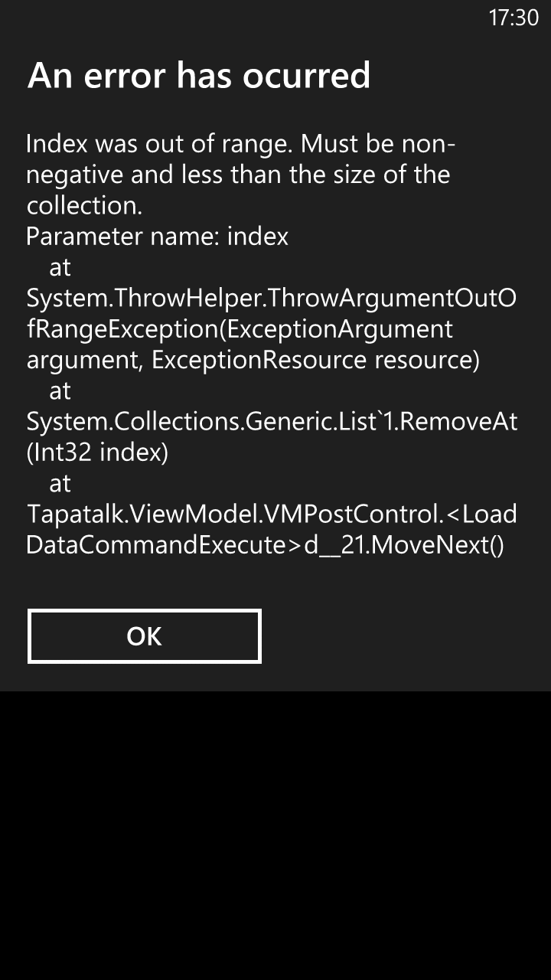Tap "argument, ExceptionResource resource)" text

click(253, 360)
